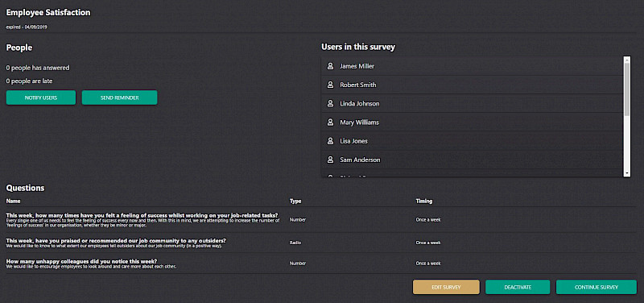Select James Miller in users list
Viewport: 644px width, 303px height.
tap(472, 66)
